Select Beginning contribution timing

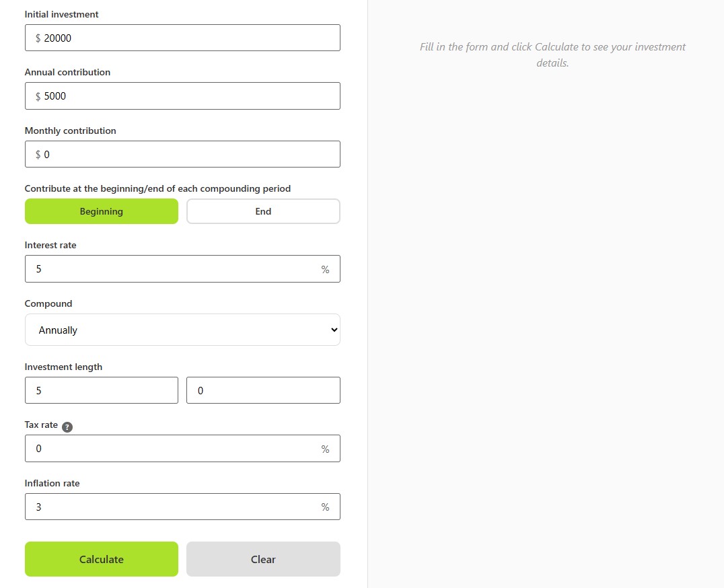click(101, 211)
